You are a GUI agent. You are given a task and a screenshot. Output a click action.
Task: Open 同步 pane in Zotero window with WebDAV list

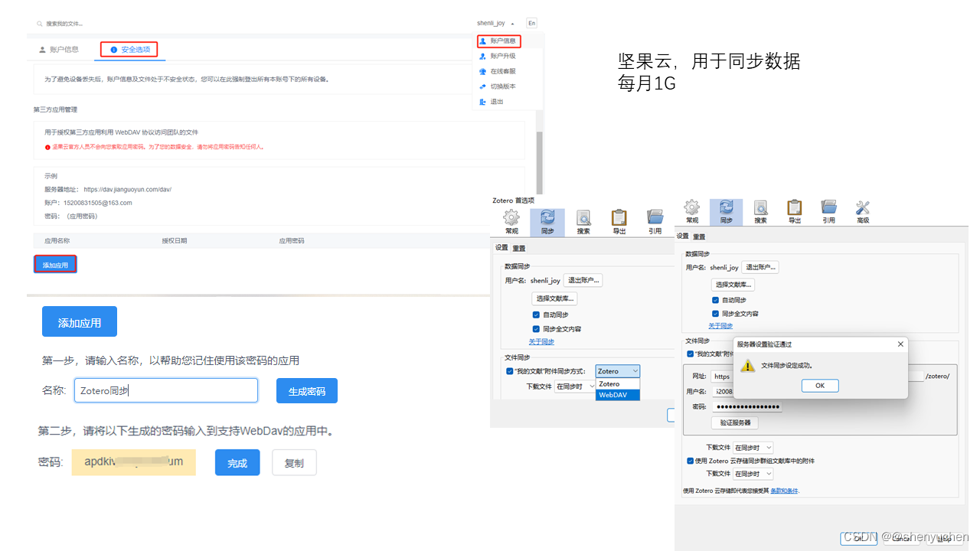pyautogui.click(x=547, y=223)
